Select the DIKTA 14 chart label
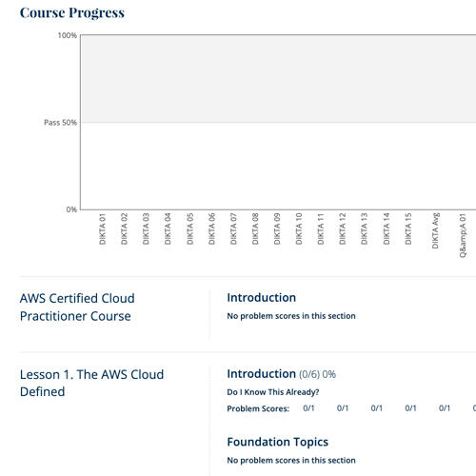This screenshot has width=476, height=476. (387, 228)
